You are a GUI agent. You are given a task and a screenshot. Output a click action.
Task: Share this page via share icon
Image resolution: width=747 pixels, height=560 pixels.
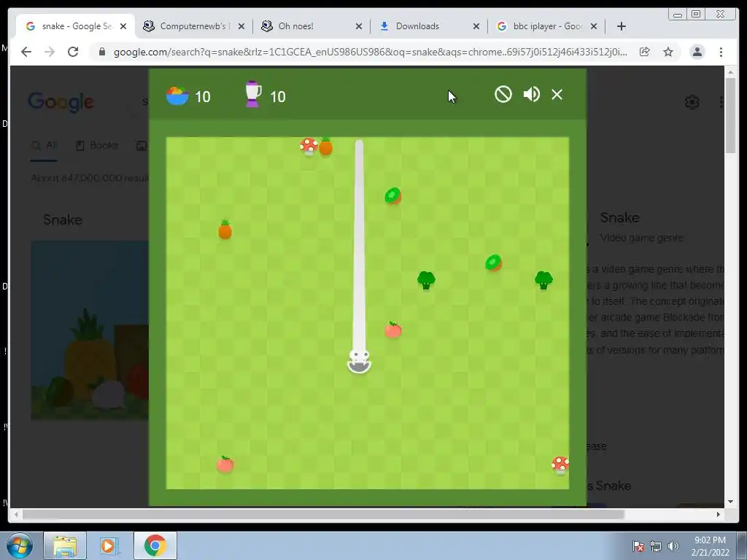tap(645, 52)
